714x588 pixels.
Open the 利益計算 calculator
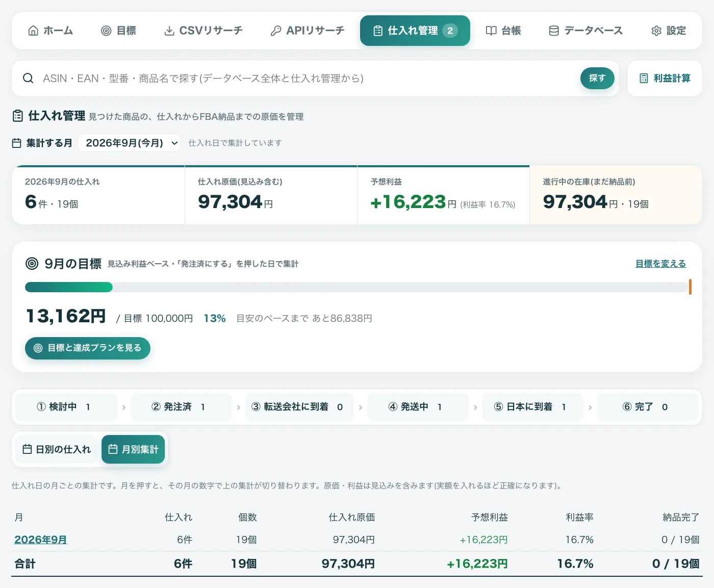(665, 78)
